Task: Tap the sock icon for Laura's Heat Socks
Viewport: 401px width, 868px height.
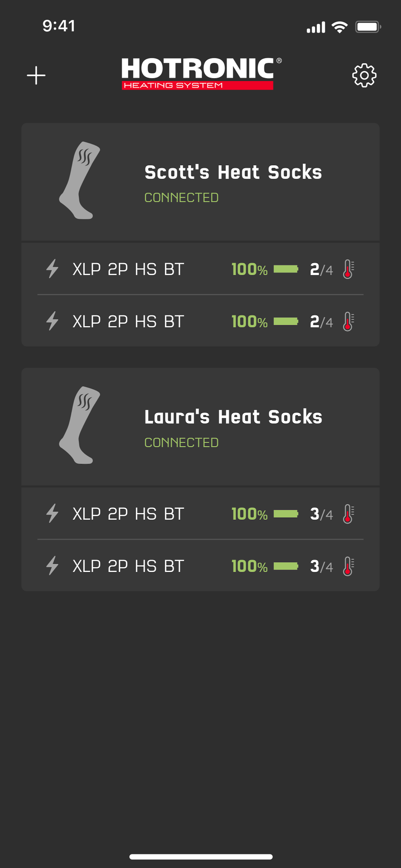Action: pos(80,425)
